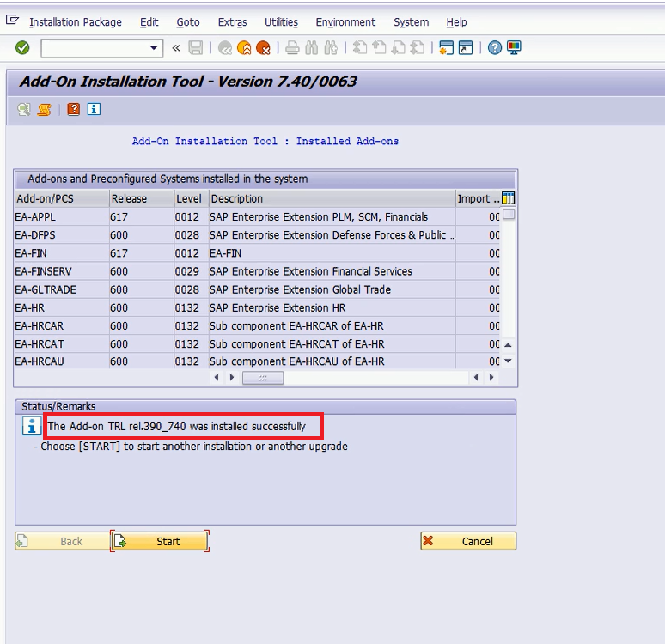This screenshot has width=665, height=644.
Task: Open the SAP window system menu icon
Action: point(12,21)
